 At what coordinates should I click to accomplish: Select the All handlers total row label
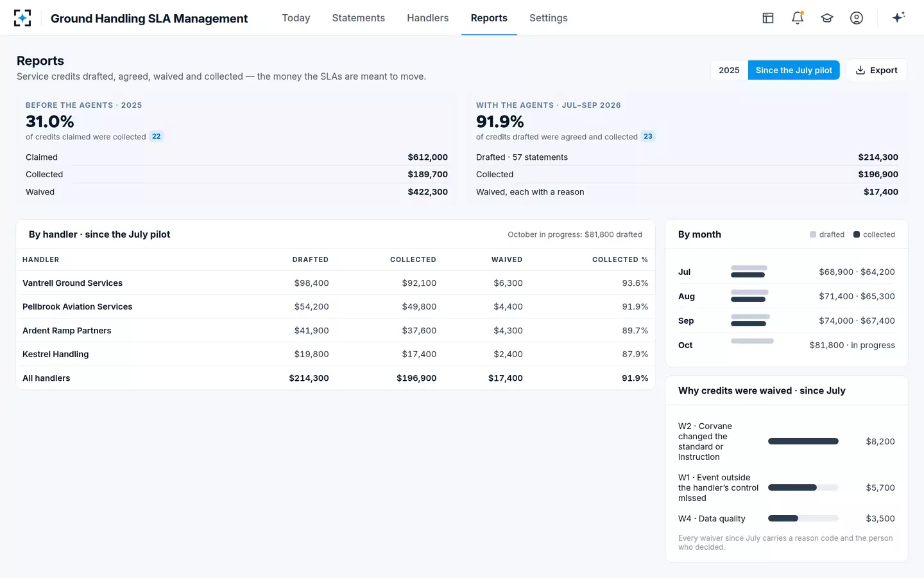click(46, 378)
